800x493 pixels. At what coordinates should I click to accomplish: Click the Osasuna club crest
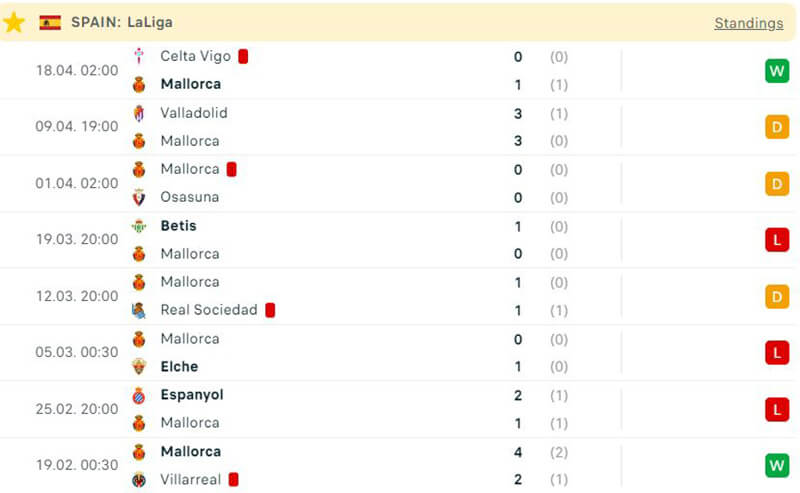[139, 197]
